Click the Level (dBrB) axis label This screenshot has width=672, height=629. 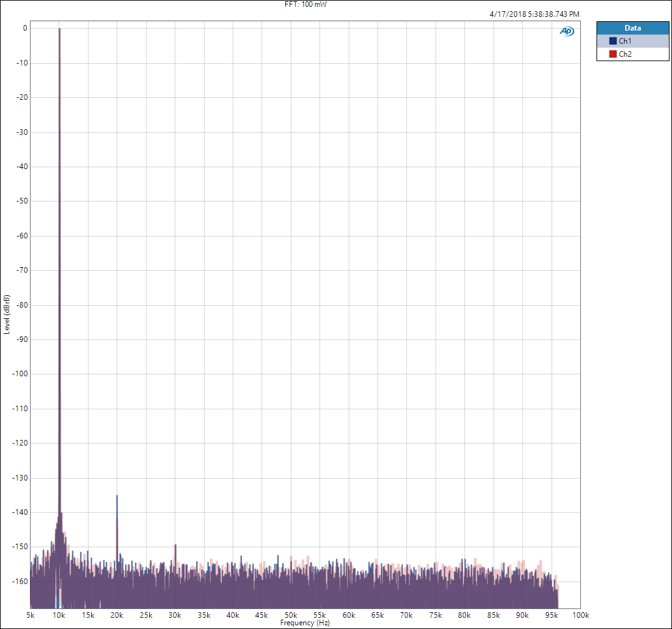tap(6, 314)
